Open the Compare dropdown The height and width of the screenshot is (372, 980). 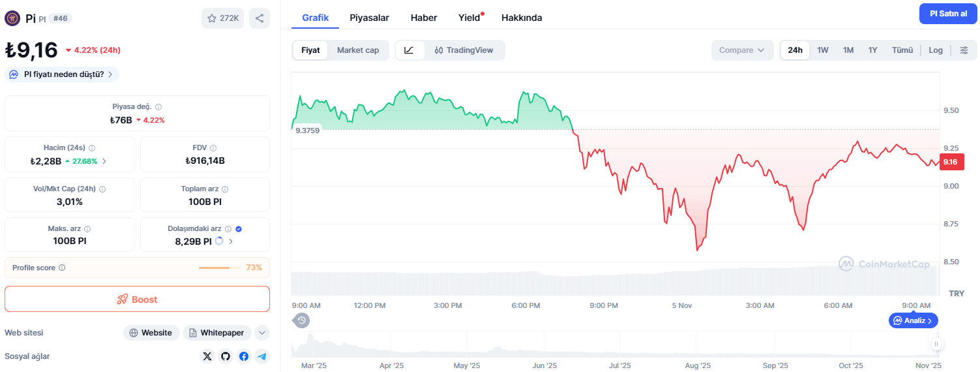742,50
